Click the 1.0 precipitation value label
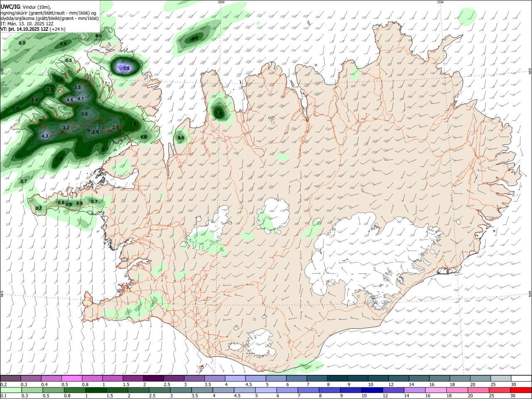532x399 pixels. point(144,137)
